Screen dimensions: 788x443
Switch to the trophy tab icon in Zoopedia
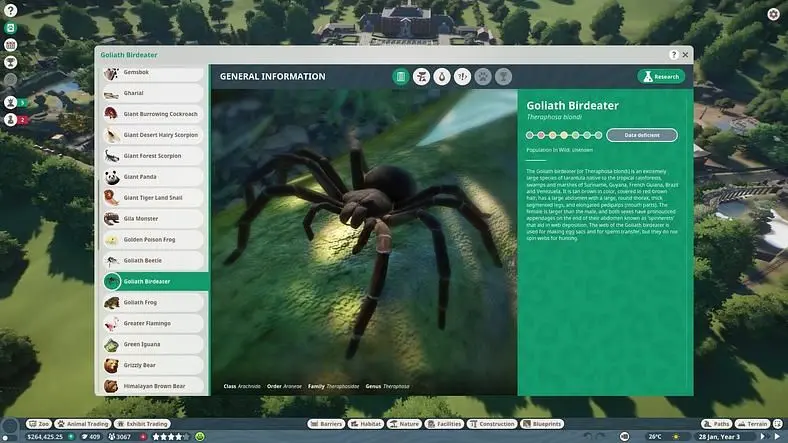point(503,76)
